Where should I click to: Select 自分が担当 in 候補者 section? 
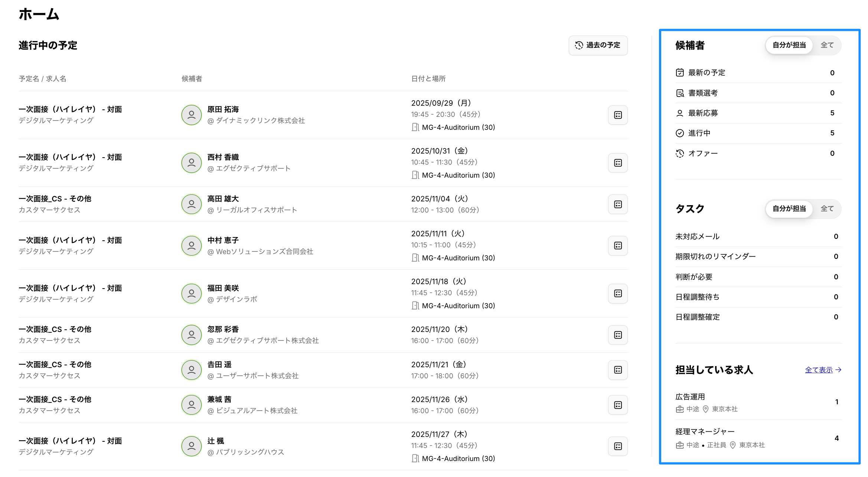789,45
